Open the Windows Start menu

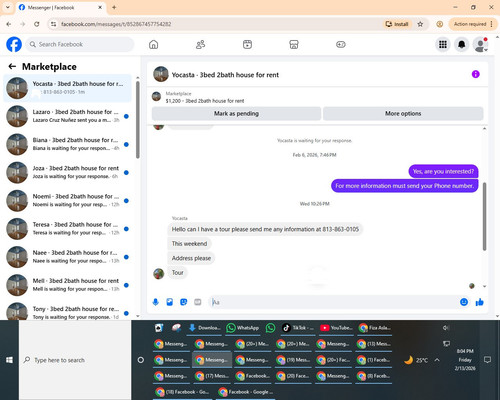point(9,360)
